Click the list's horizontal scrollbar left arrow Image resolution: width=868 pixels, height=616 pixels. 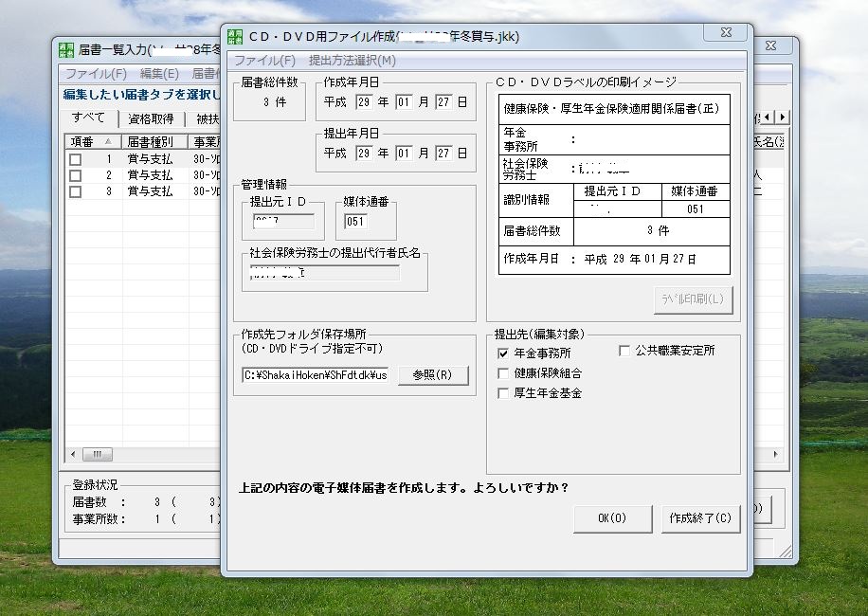point(73,454)
